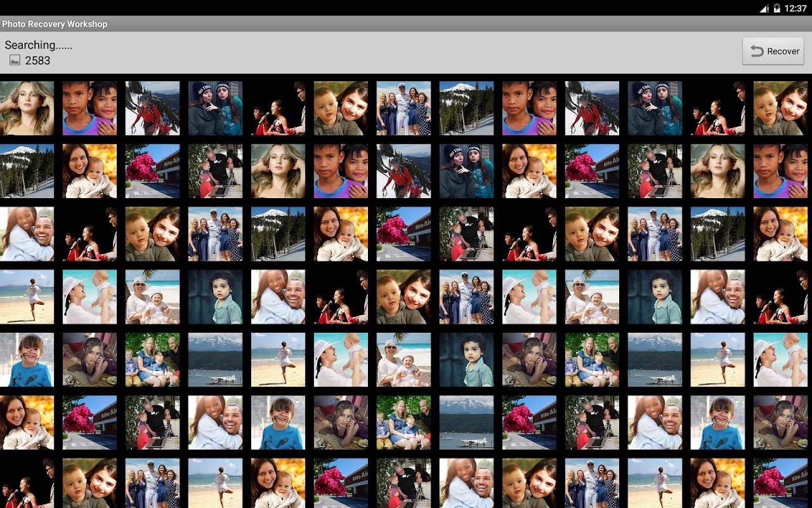This screenshot has width=812, height=508.
Task: Click the Recover button
Action: click(x=773, y=51)
